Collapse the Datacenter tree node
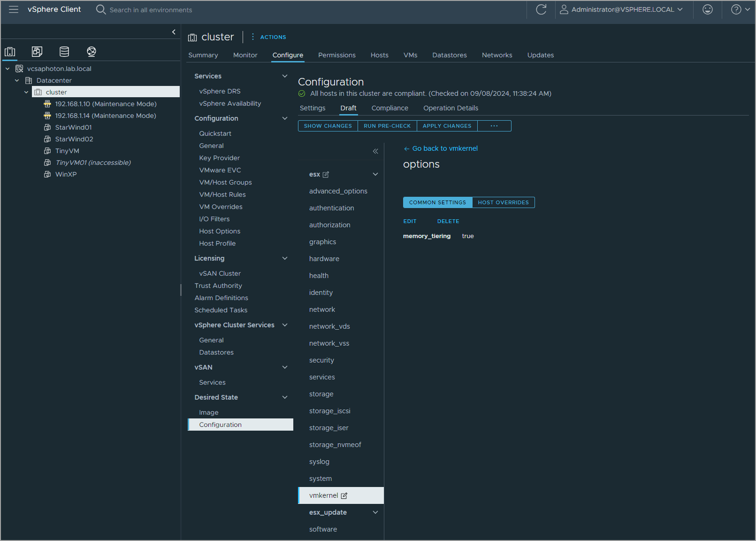This screenshot has height=541, width=756. point(17,80)
